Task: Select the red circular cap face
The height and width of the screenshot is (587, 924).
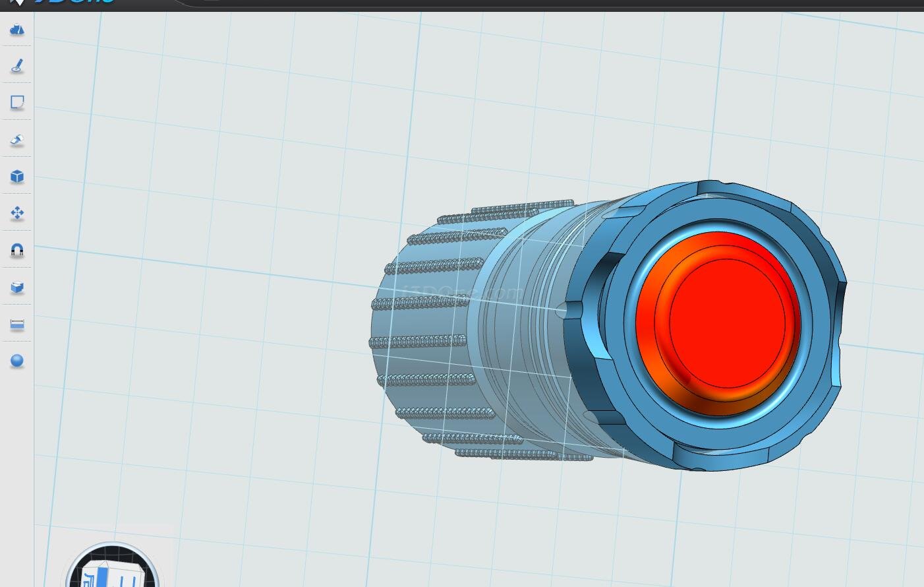Action: tap(725, 323)
